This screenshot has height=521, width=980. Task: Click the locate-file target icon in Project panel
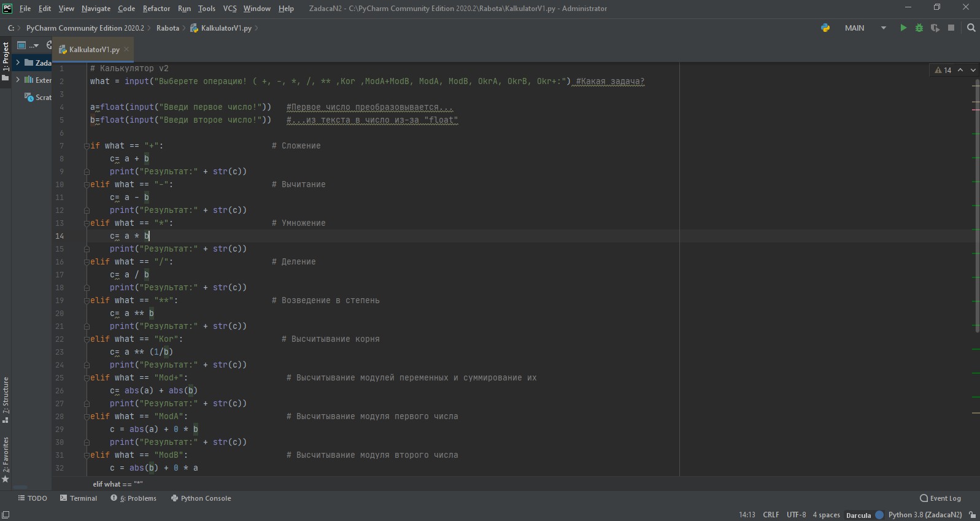tap(49, 45)
